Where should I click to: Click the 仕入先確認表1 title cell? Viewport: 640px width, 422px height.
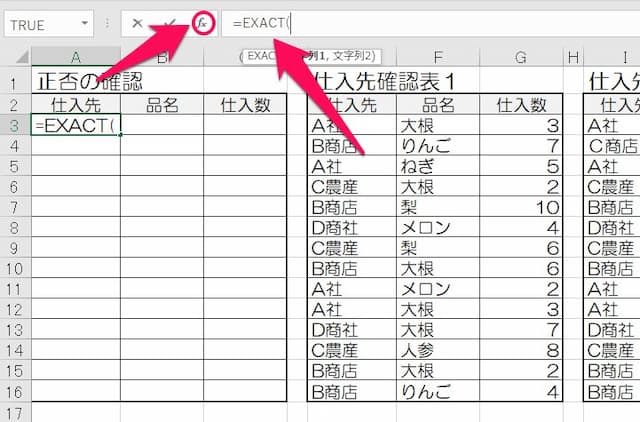(x=384, y=82)
